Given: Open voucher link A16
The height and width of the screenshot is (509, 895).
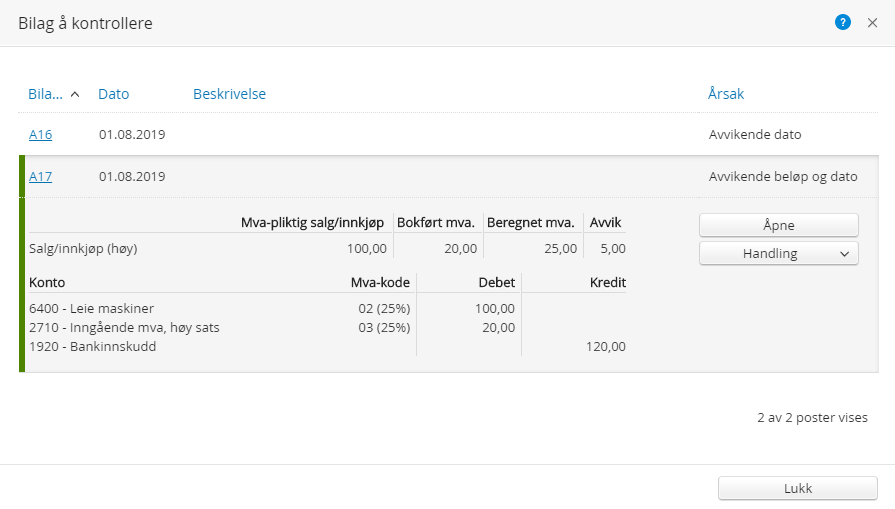Looking at the screenshot, I should pyautogui.click(x=40, y=134).
